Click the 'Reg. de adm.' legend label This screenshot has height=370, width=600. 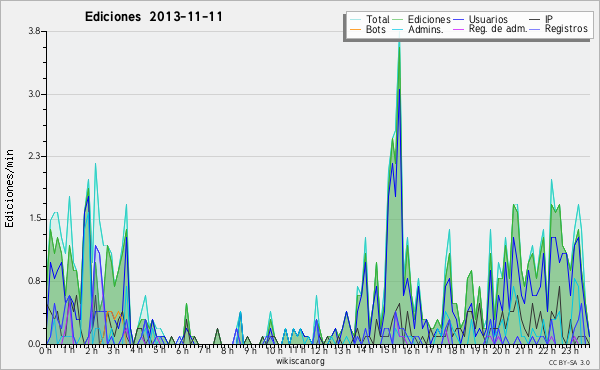[498, 29]
